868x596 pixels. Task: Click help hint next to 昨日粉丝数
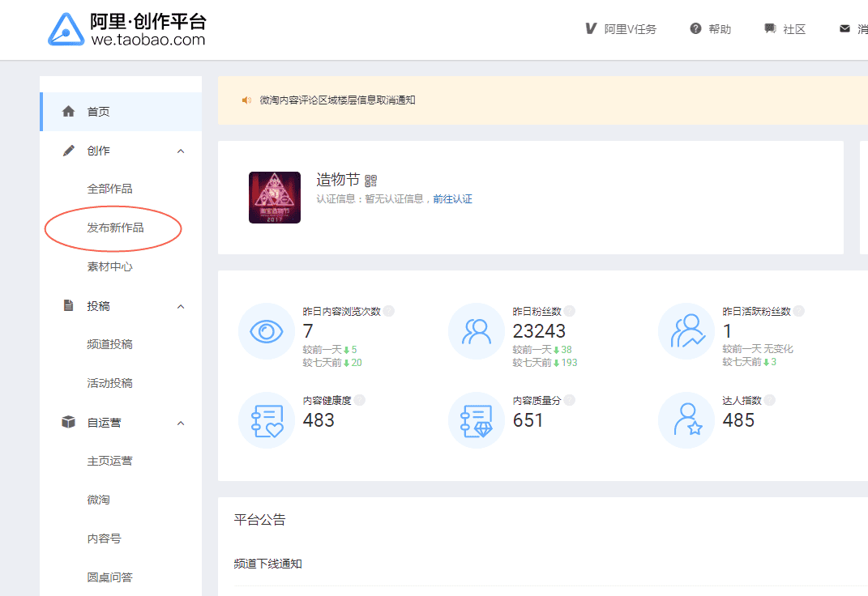coord(570,311)
